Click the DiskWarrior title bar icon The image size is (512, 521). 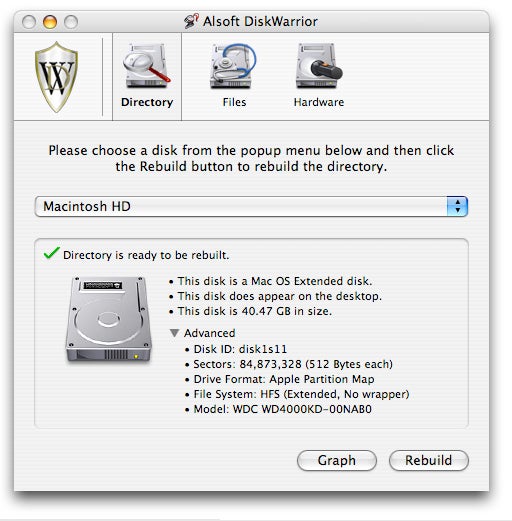coord(191,21)
